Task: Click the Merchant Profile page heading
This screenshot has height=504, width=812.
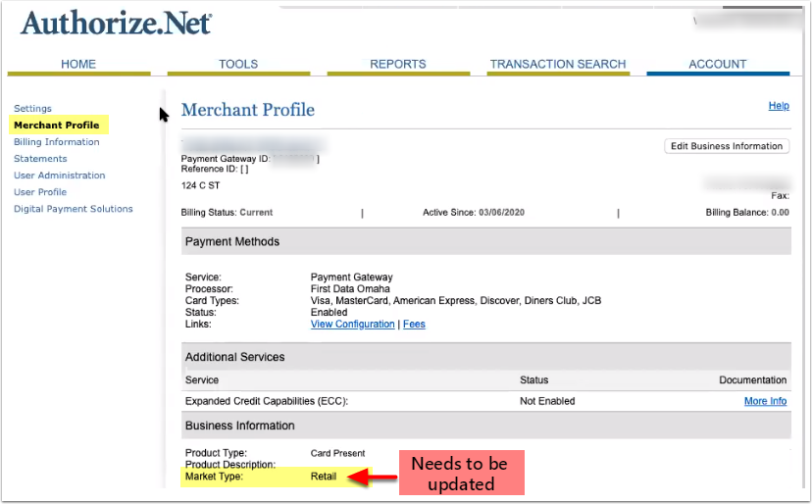Action: click(x=248, y=110)
